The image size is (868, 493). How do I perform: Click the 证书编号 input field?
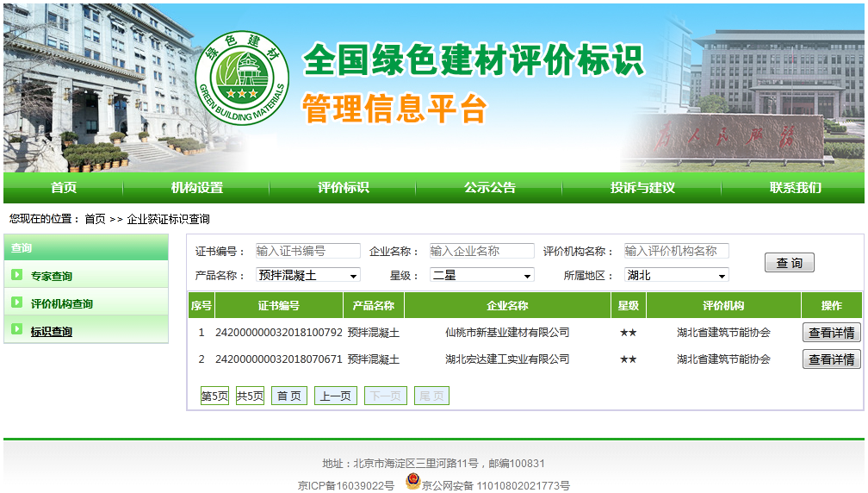[307, 251]
